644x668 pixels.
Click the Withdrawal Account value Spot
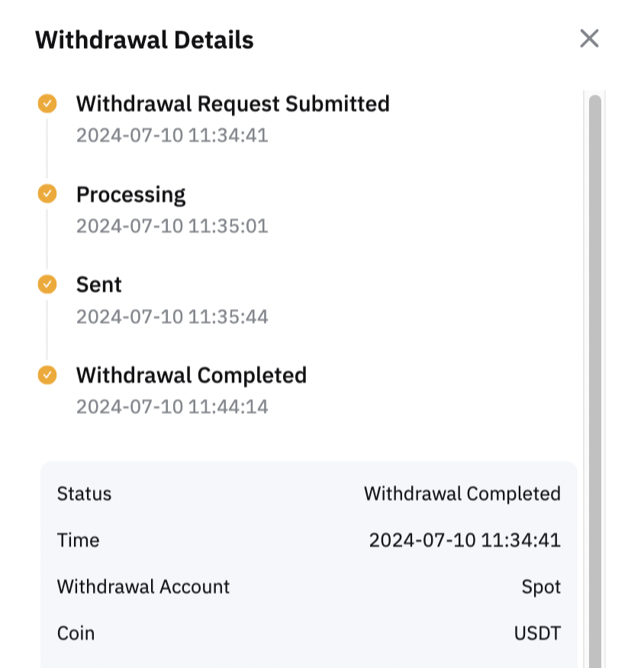click(541, 587)
